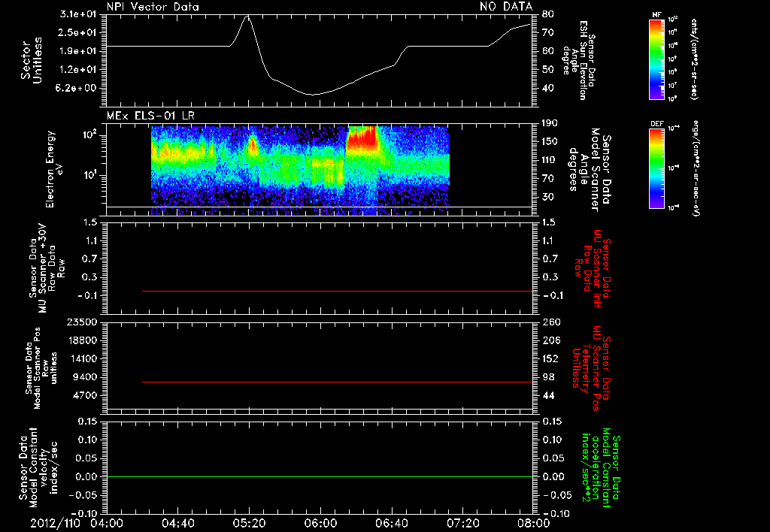Click the "08:00" time tick label
Screen dimensions: 770x532
click(x=534, y=523)
